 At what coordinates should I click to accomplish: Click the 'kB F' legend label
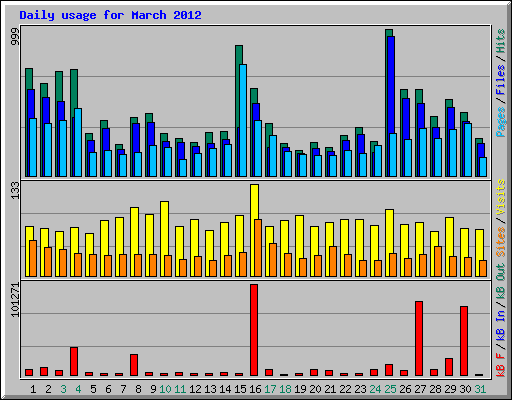point(501,365)
